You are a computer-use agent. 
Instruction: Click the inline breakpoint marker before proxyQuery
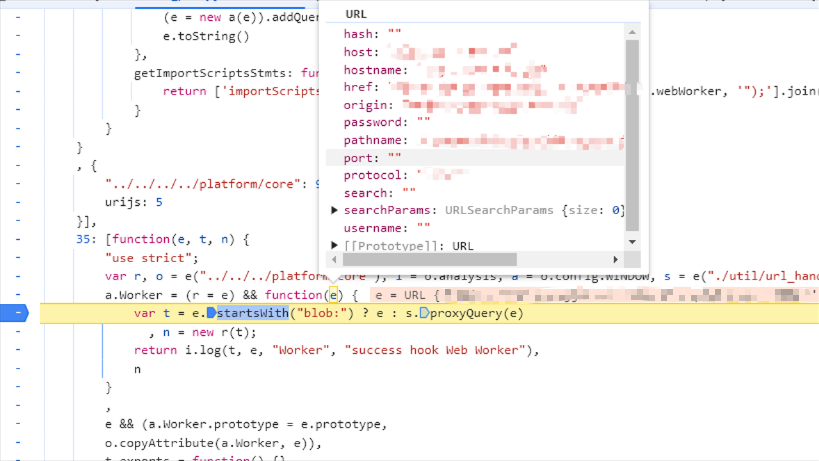click(x=424, y=314)
